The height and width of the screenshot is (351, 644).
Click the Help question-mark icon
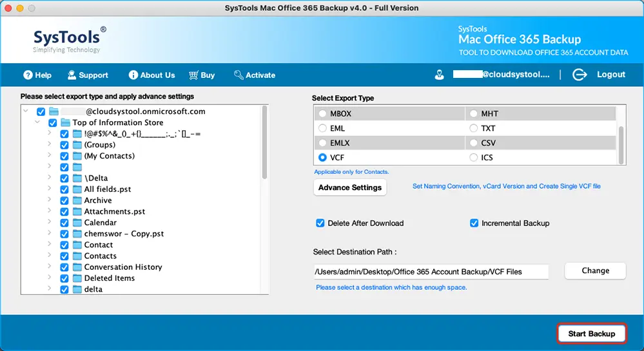tap(28, 75)
